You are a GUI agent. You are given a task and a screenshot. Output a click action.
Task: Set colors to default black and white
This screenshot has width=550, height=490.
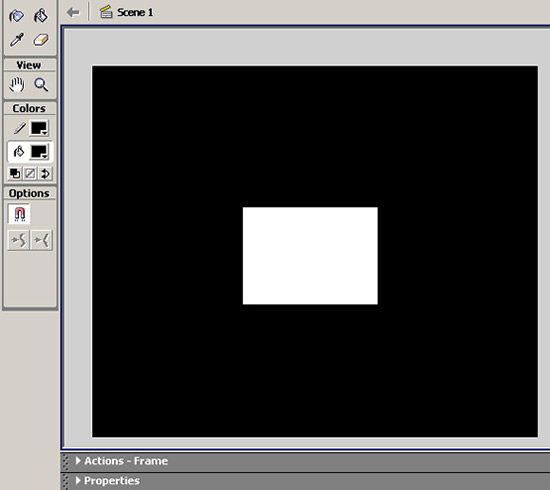(x=15, y=173)
